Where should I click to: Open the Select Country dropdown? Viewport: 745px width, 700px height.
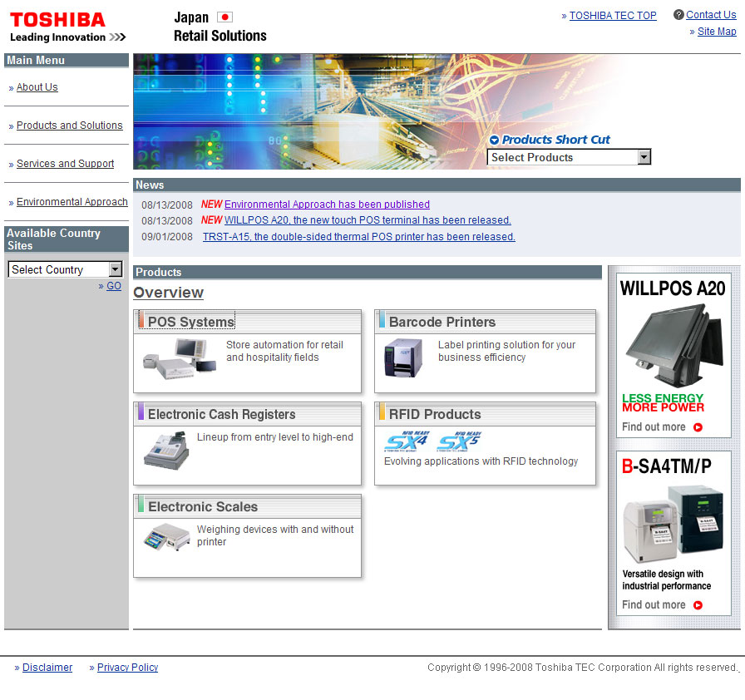[x=66, y=269]
